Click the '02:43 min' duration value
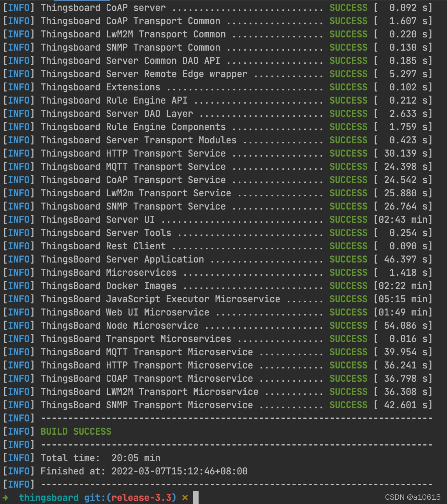Screen dimensions: 447x504 tap(403, 220)
